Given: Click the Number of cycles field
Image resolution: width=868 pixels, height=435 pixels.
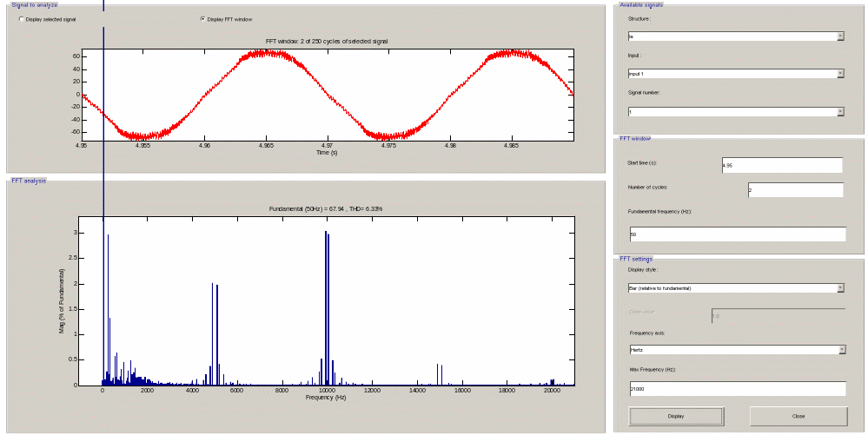Looking at the screenshot, I should pyautogui.click(x=795, y=190).
